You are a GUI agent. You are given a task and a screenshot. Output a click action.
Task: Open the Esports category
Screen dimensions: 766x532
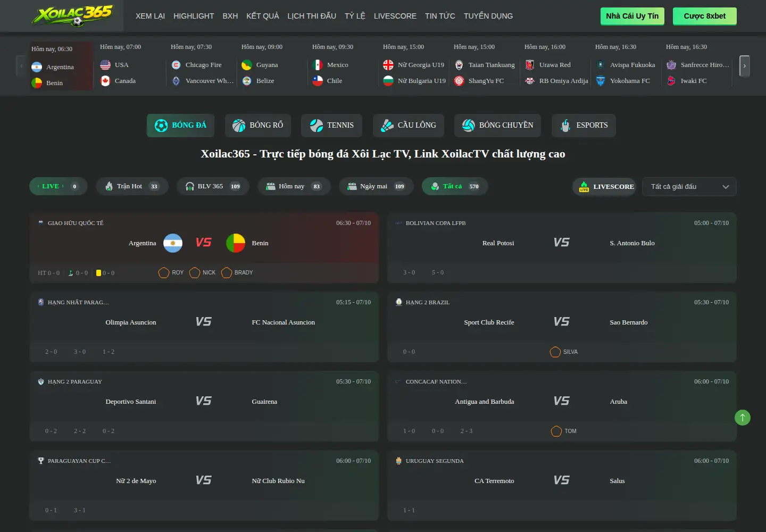(x=565, y=126)
